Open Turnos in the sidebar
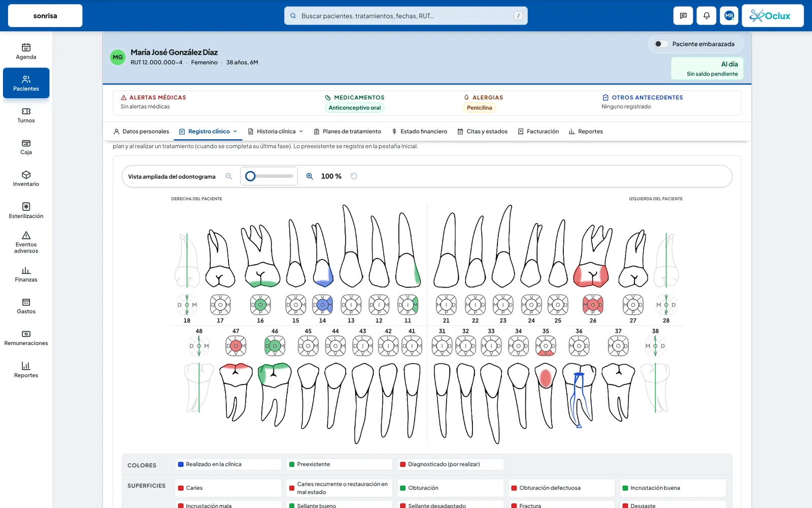 (26, 115)
